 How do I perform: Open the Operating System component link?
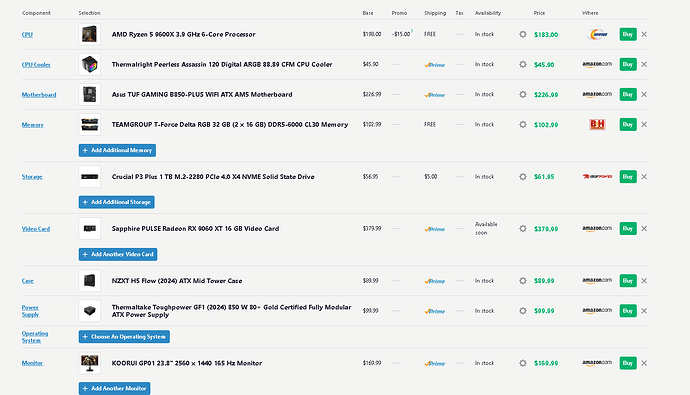tap(35, 337)
